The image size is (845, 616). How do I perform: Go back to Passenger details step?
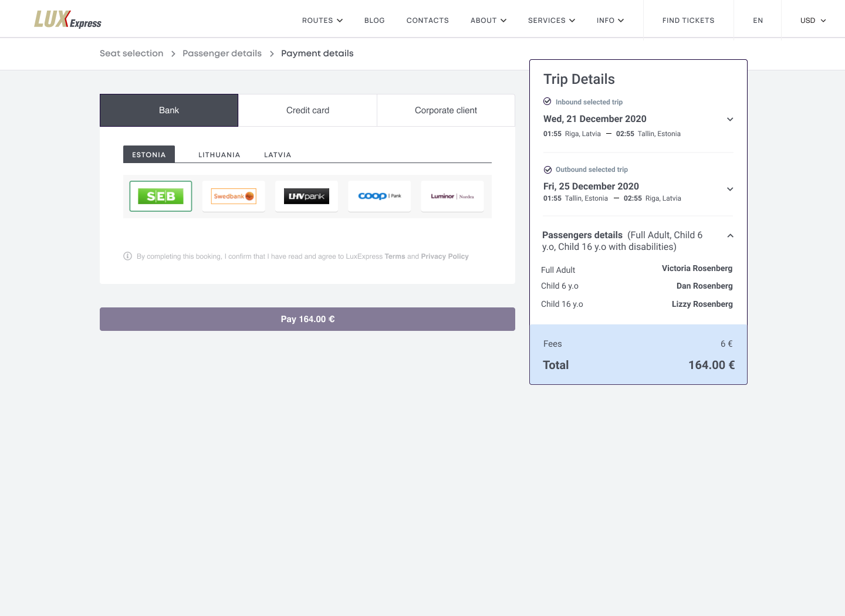coord(222,53)
